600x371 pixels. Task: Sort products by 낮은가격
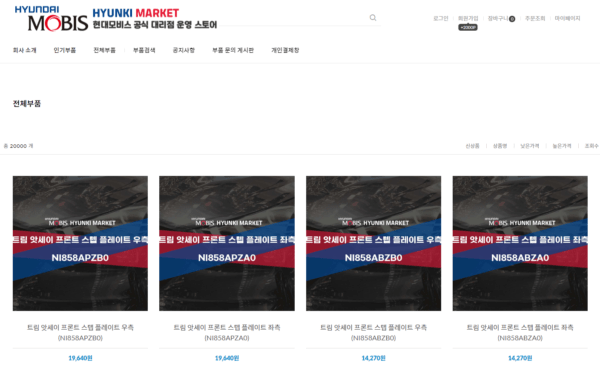pos(530,146)
